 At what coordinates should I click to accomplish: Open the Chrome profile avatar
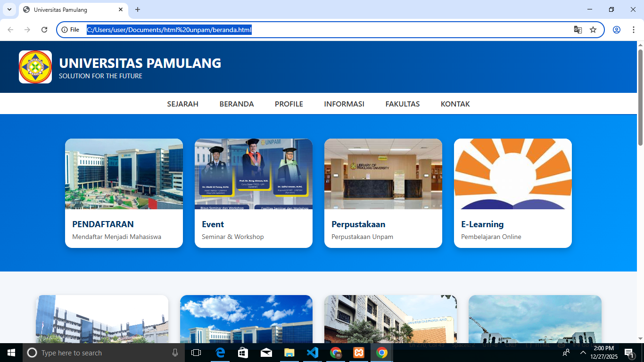point(617,30)
